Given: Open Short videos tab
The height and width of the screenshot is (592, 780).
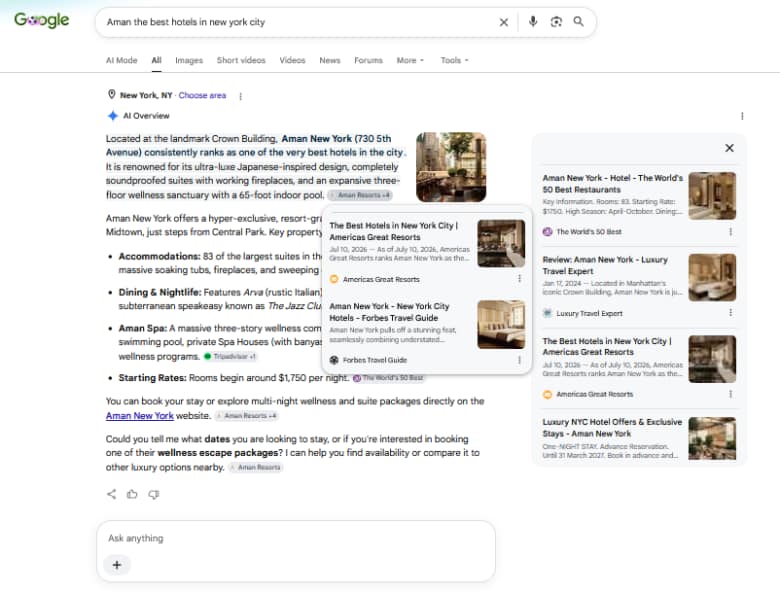Looking at the screenshot, I should [x=241, y=60].
